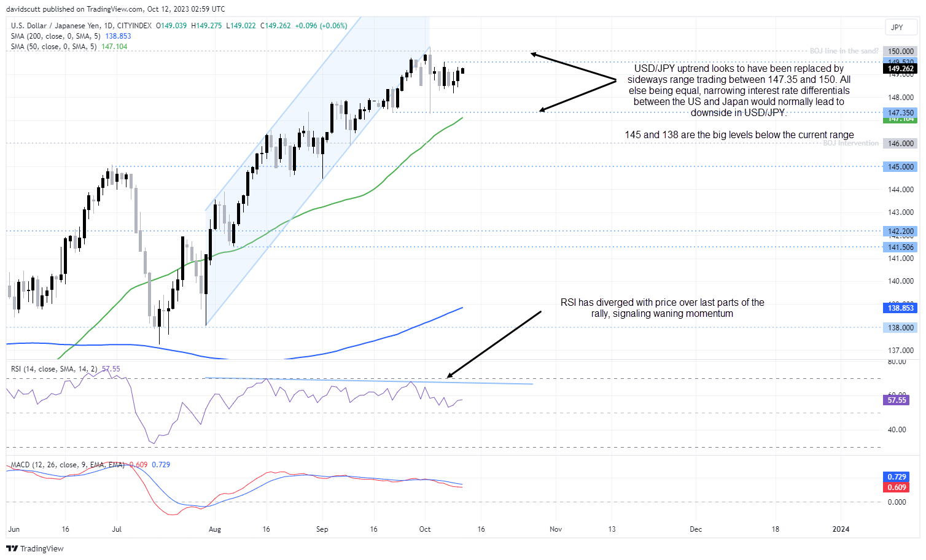926x560 pixels.
Task: Click the 138.853 SMA 200 value in legend
Action: [x=118, y=36]
